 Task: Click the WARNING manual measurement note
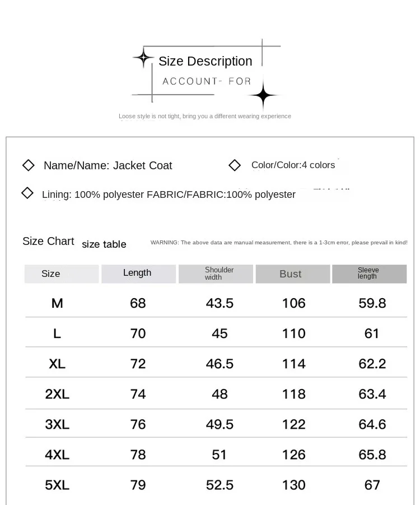click(279, 243)
